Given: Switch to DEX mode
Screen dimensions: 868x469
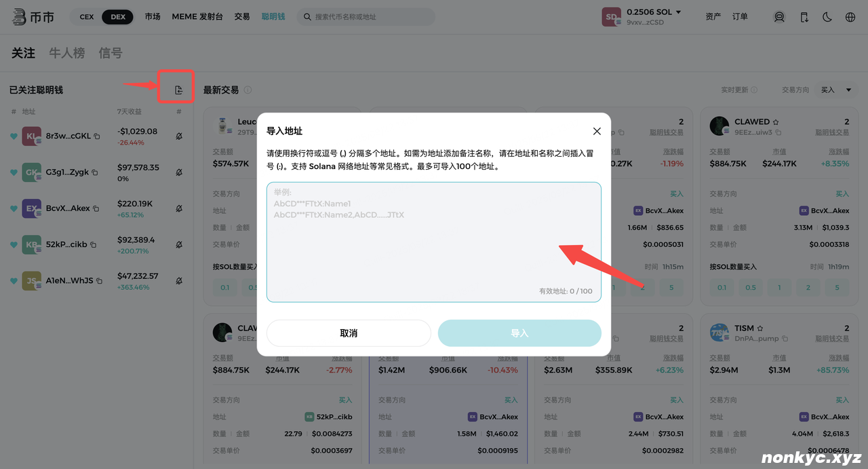Looking at the screenshot, I should pos(118,17).
